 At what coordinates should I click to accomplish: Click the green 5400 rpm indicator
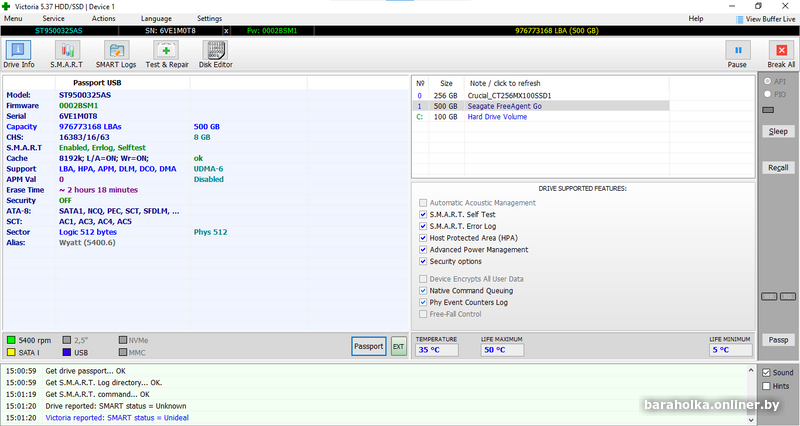[x=11, y=340]
